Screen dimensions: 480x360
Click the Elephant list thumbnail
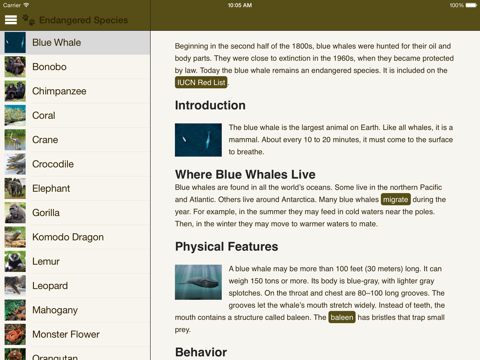coord(15,189)
